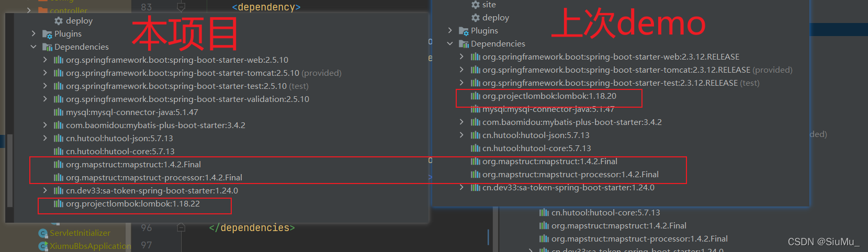Expand hutool-json:5.7.13 in right panel

tap(461, 135)
